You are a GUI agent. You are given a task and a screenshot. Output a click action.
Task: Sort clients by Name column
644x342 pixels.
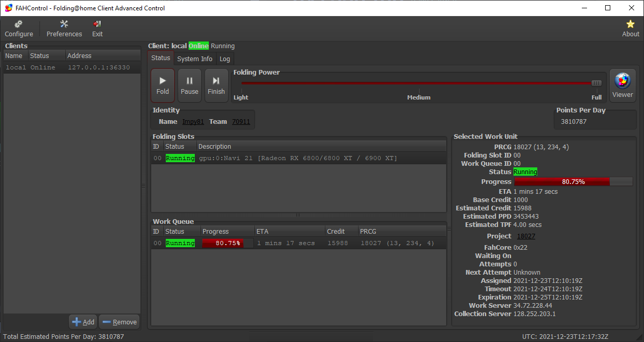point(16,55)
